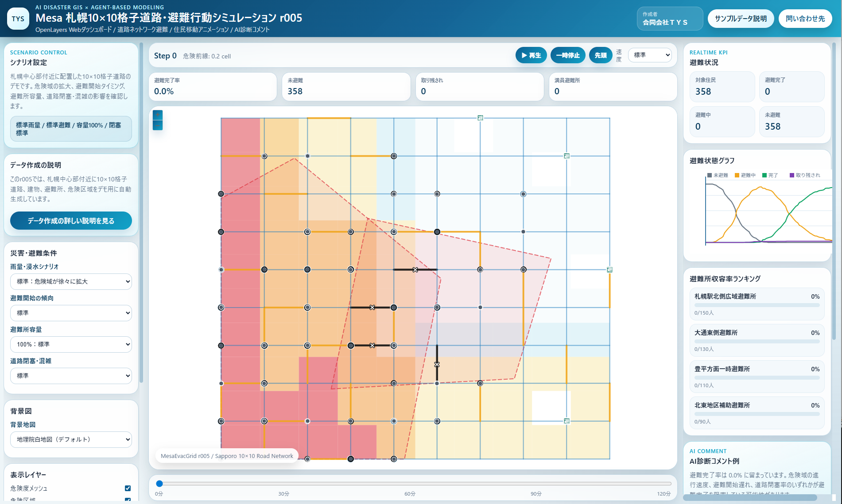Click the timeline slider handle
Viewport: 842px width, 504px height.
(159, 484)
